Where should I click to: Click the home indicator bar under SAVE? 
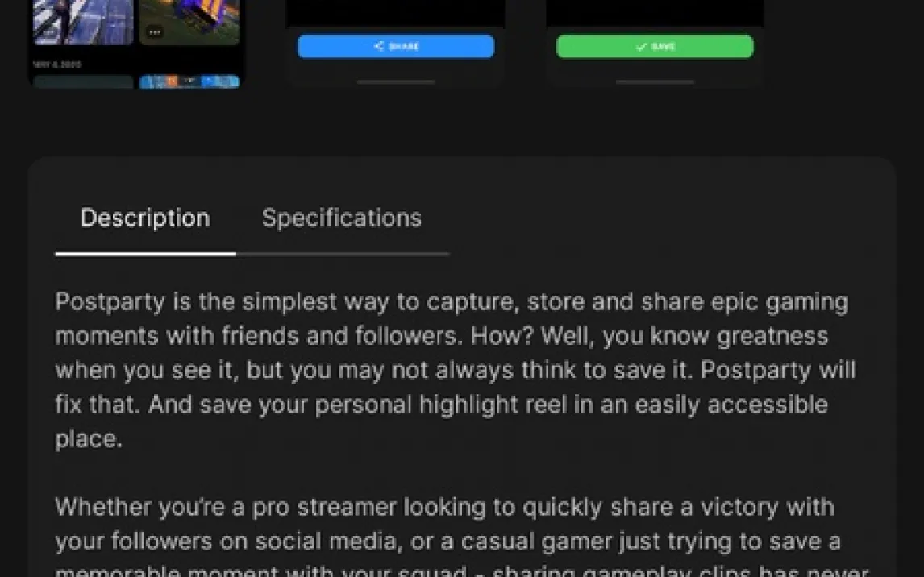655,82
